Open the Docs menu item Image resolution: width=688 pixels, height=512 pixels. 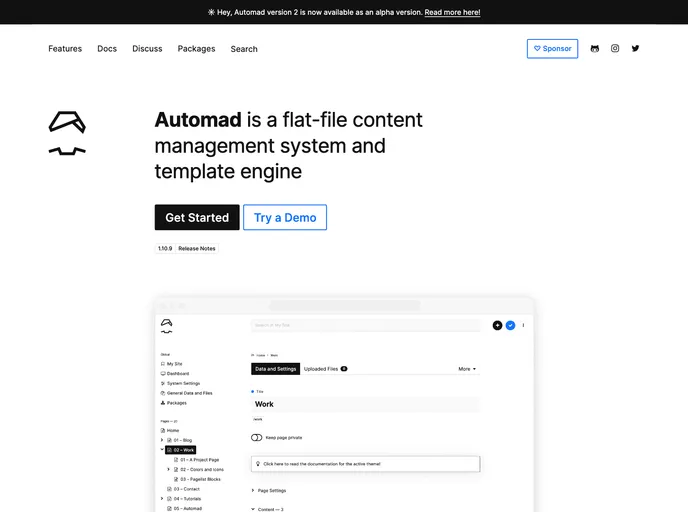[107, 49]
